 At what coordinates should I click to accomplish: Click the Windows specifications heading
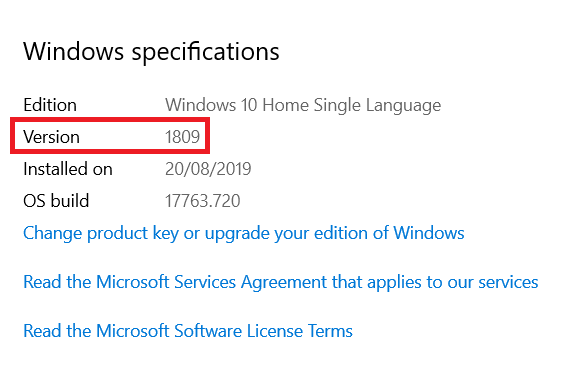[151, 52]
